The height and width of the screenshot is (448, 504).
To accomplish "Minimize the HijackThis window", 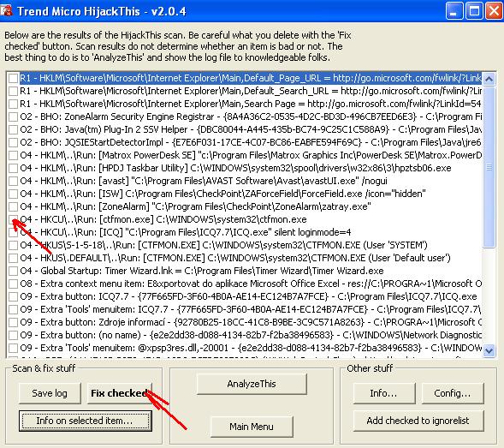I will pos(454,11).
